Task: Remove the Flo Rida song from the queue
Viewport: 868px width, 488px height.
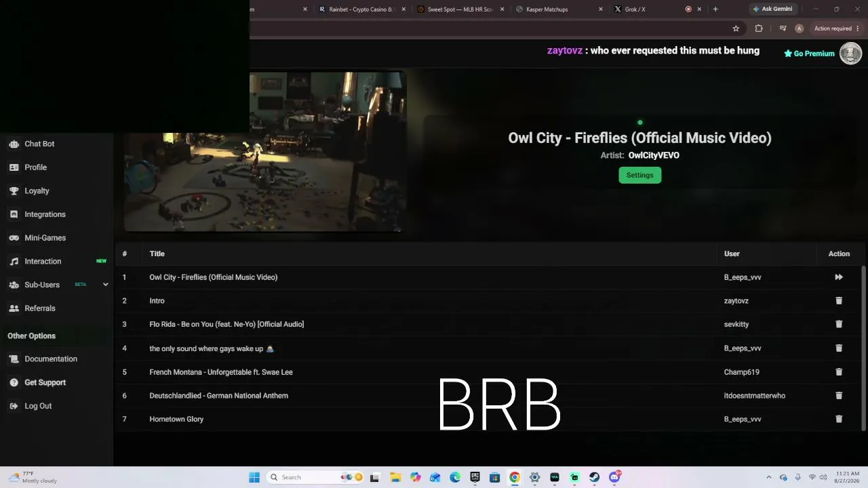Action: [x=839, y=324]
